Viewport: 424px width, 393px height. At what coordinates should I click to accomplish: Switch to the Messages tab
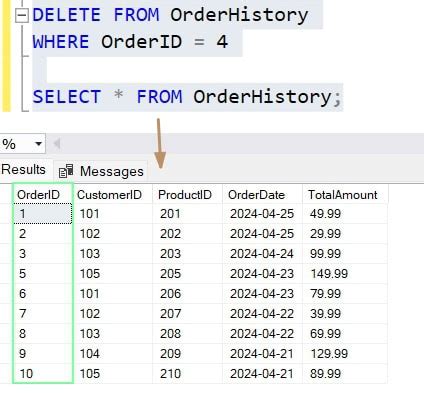tap(101, 171)
